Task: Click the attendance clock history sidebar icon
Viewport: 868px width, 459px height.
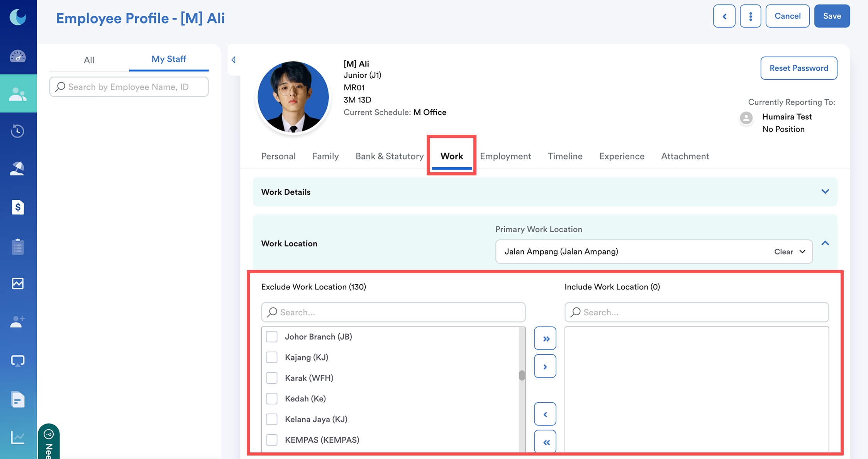Action: pos(18,131)
